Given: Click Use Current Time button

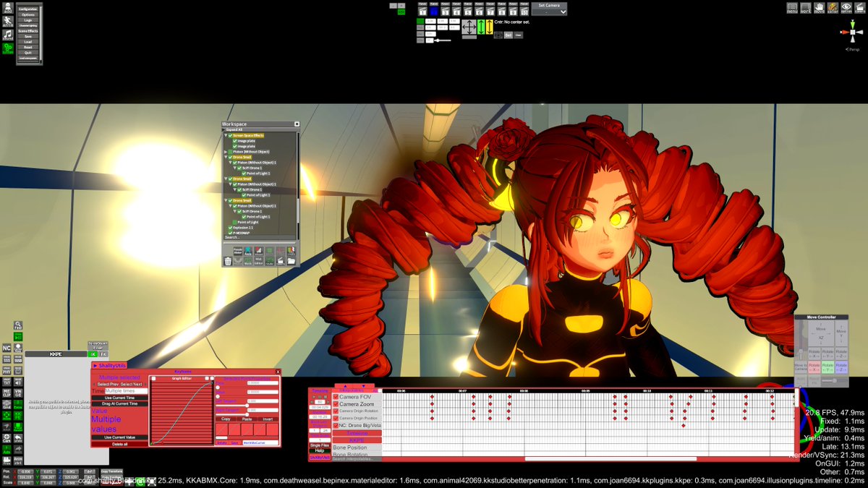Looking at the screenshot, I should click(119, 398).
